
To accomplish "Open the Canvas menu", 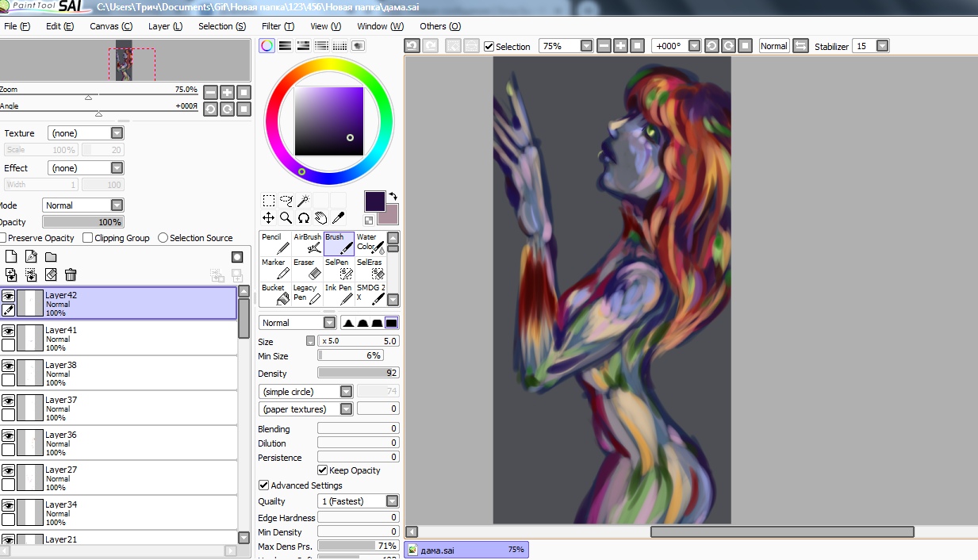I will point(111,26).
